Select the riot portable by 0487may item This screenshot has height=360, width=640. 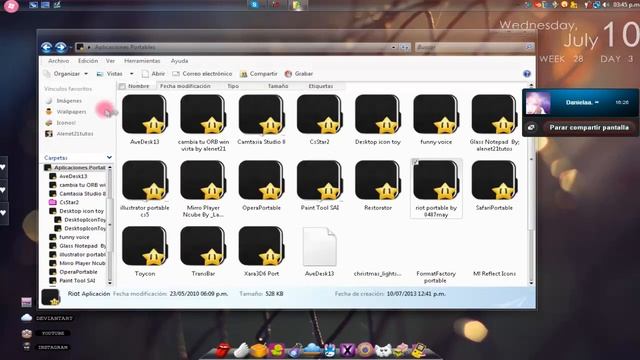(436, 188)
